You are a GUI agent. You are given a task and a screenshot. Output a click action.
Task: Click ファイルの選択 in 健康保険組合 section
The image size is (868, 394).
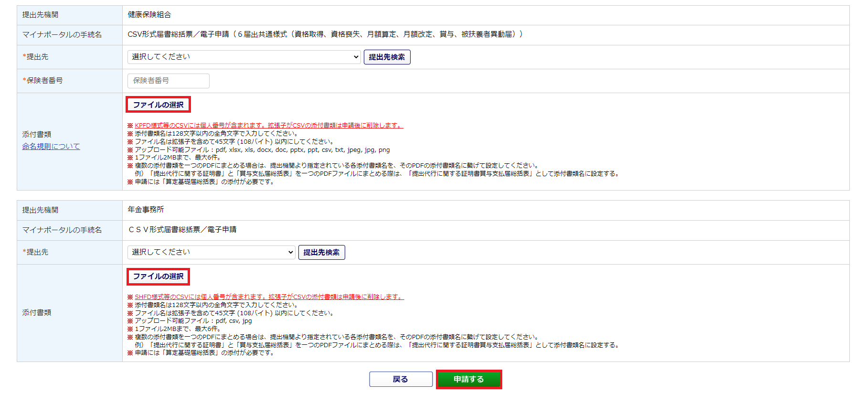(158, 105)
